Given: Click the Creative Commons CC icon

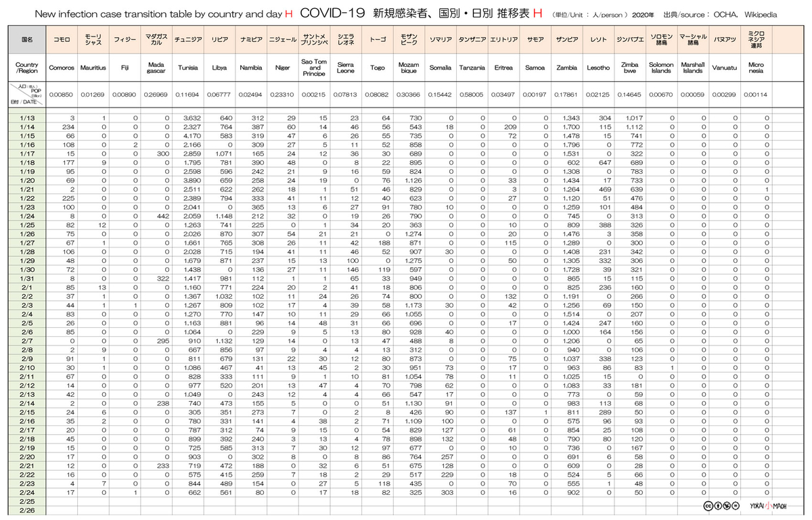Looking at the screenshot, I should tap(708, 506).
